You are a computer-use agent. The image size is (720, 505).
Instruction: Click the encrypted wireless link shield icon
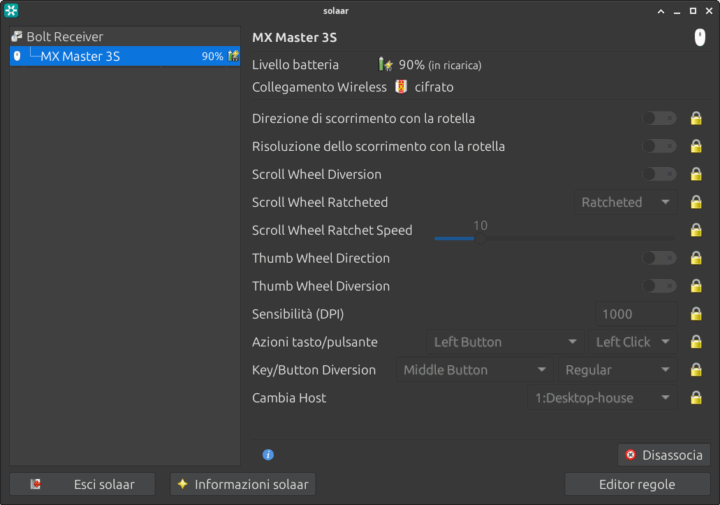click(401, 87)
